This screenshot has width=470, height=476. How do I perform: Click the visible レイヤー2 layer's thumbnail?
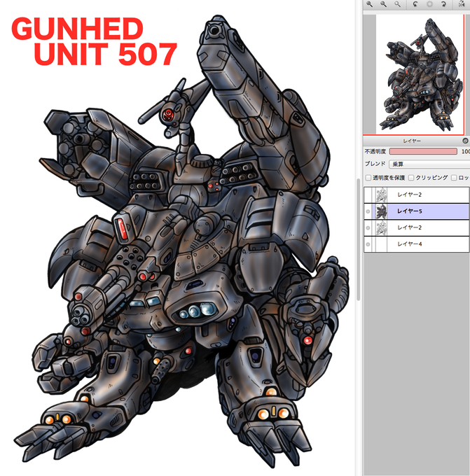tap(381, 227)
